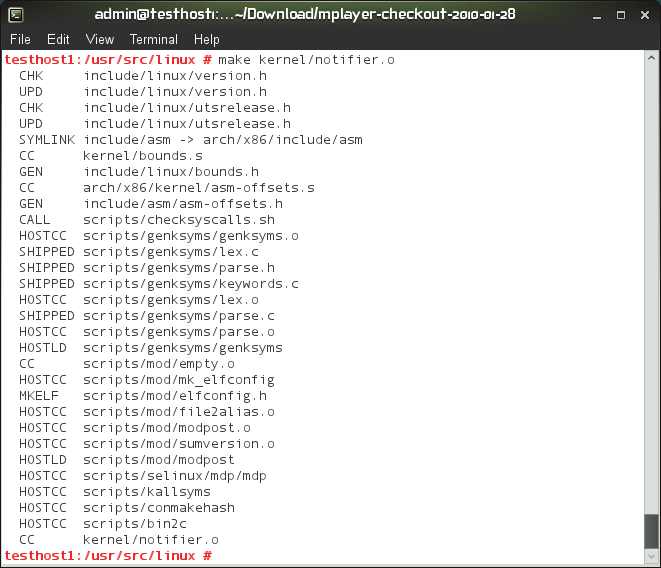Open the Edit menu

pyautogui.click(x=58, y=39)
